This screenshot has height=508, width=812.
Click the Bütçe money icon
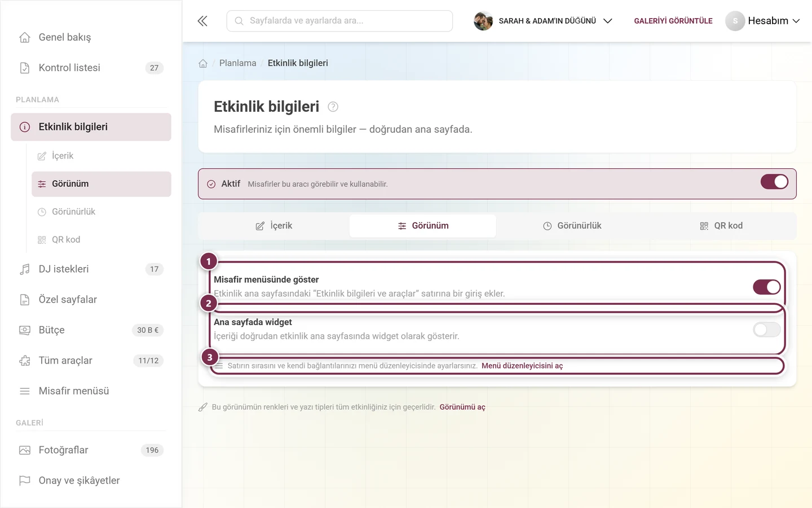pos(25,330)
